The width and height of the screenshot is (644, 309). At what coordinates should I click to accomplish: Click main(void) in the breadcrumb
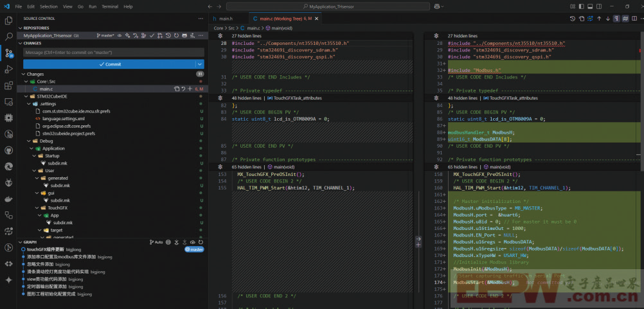tap(279, 28)
